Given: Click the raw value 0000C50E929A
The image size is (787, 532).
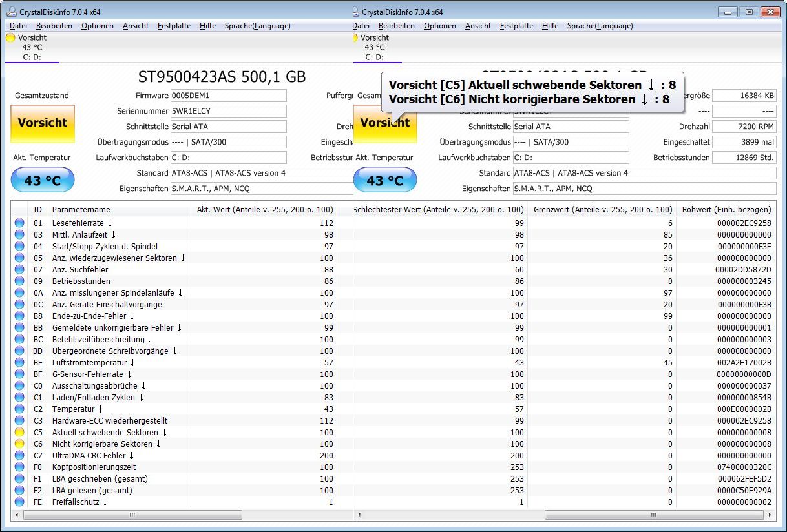Looking at the screenshot, I should point(744,491).
